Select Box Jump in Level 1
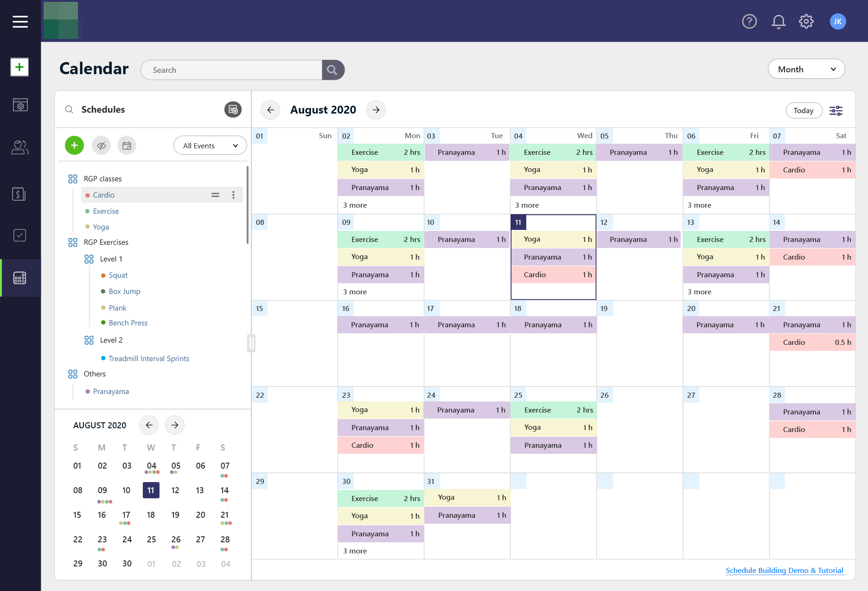 point(124,292)
